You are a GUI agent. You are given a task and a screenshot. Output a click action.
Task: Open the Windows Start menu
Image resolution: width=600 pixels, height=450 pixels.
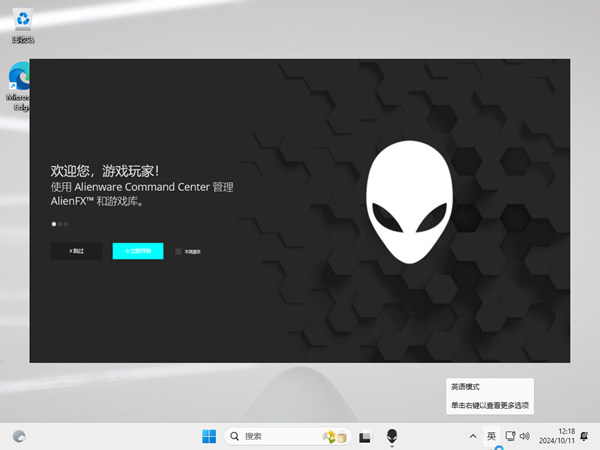click(x=209, y=436)
